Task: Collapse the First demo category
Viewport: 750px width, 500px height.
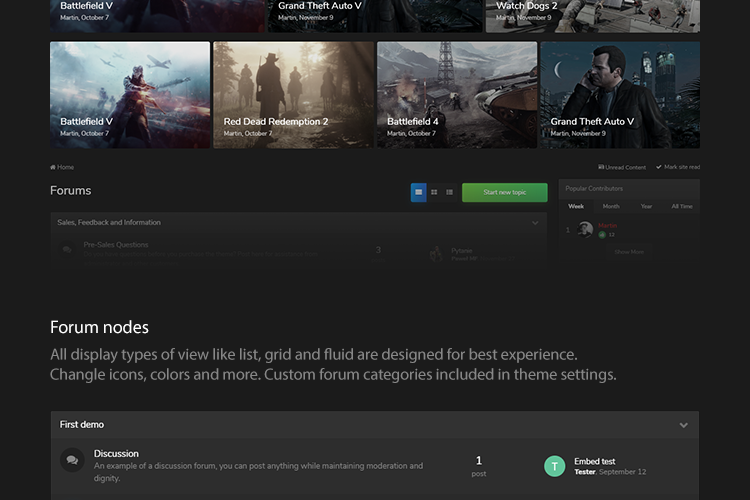Action: pos(684,425)
